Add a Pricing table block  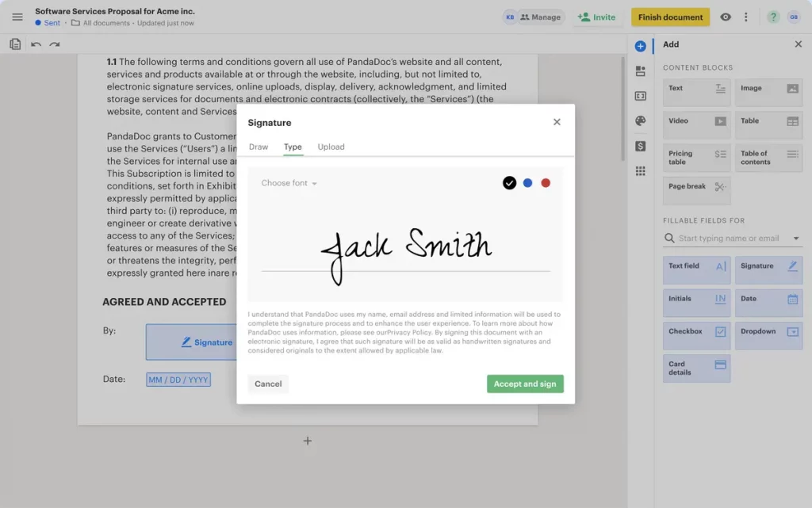(x=696, y=158)
